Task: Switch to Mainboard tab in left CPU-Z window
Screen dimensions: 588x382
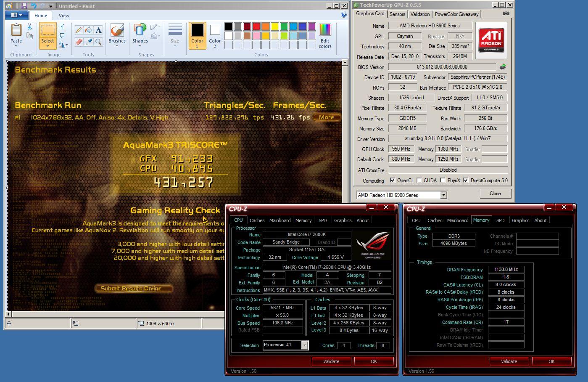Action: tap(280, 220)
